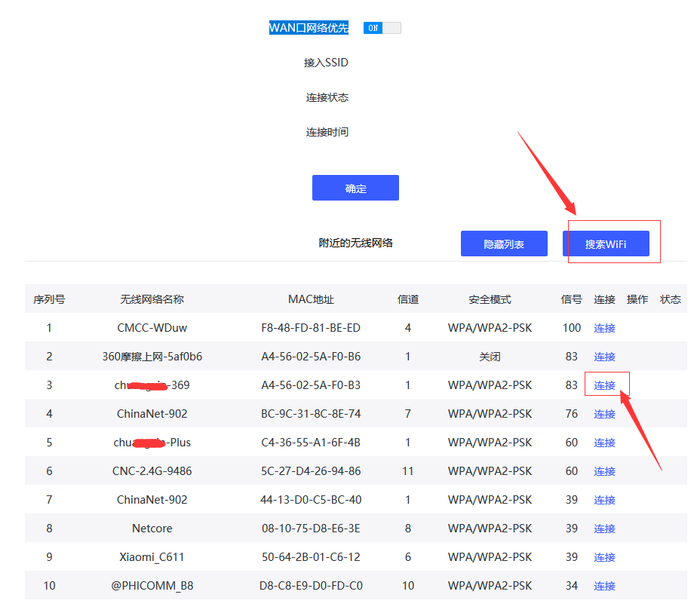This screenshot has width=697, height=616.
Task: Click the 信号 column header
Action: pos(571,299)
